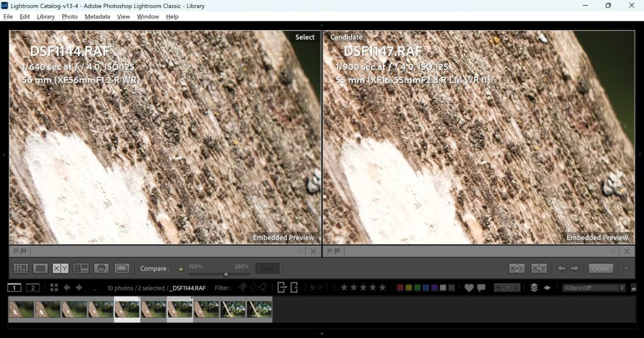Go back using filmstrip left arrow

(x=67, y=288)
